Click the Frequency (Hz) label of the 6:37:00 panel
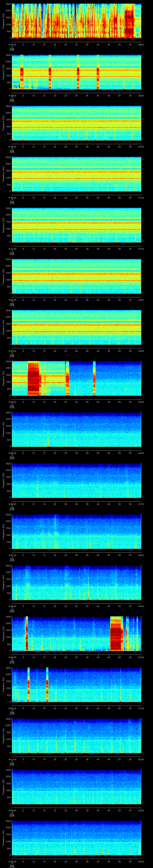The image size is (153, 868). click(3, 21)
